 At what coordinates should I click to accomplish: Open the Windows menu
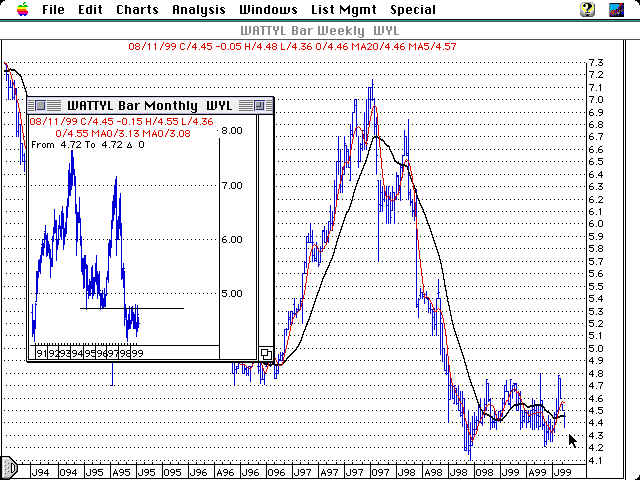[x=268, y=9]
